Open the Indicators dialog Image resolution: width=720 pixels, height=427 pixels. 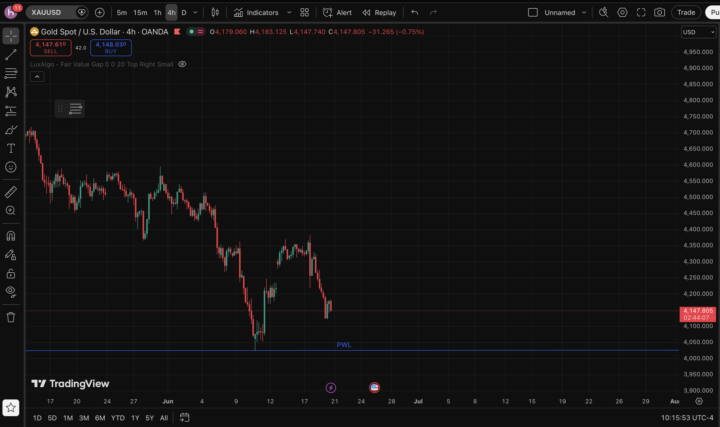(256, 12)
